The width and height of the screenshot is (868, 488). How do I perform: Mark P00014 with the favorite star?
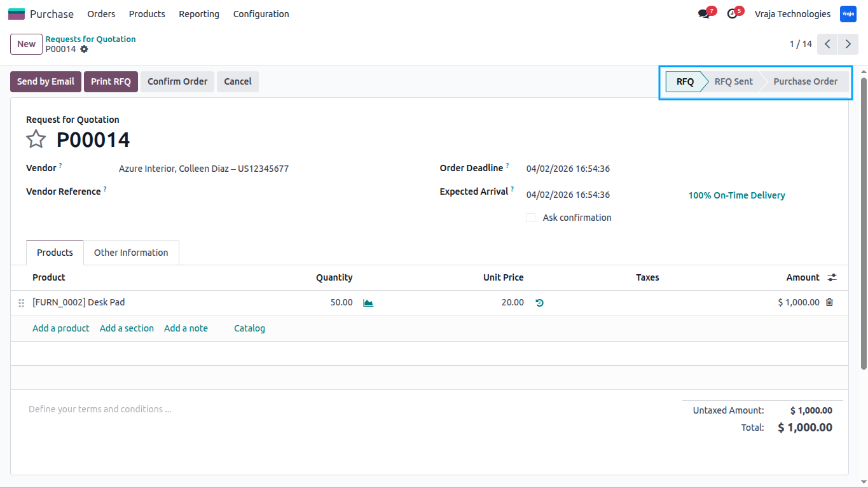pos(36,139)
